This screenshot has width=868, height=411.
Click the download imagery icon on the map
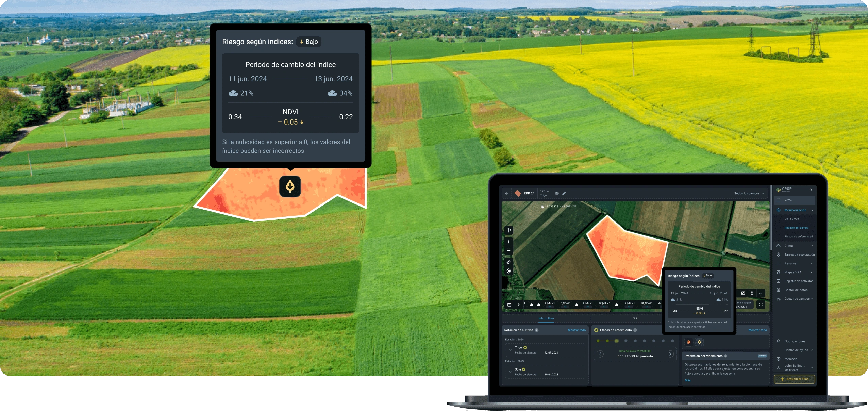[x=752, y=293]
